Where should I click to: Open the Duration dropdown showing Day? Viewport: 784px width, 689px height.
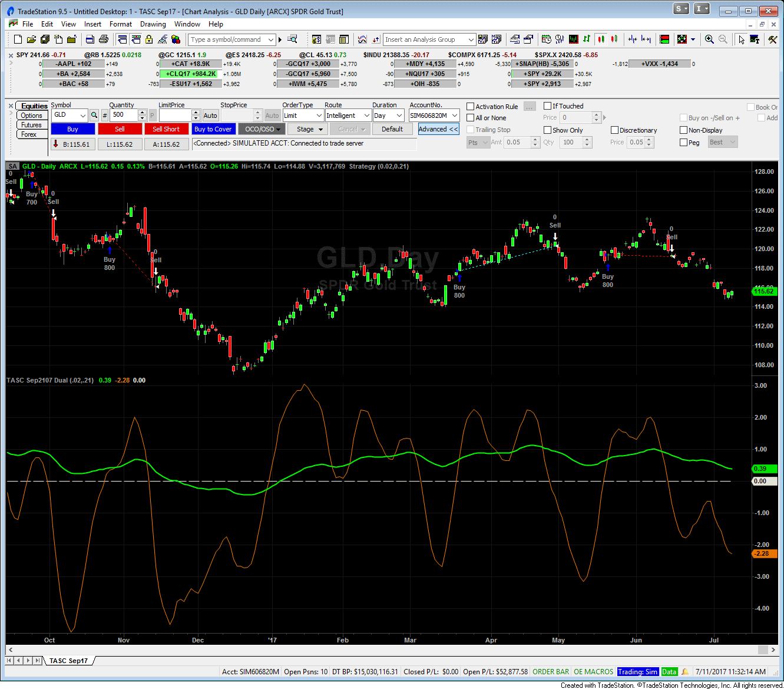[388, 116]
